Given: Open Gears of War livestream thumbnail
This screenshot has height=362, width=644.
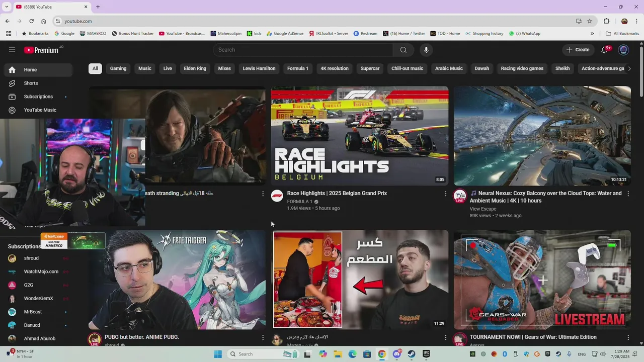Looking at the screenshot, I should click(542, 280).
